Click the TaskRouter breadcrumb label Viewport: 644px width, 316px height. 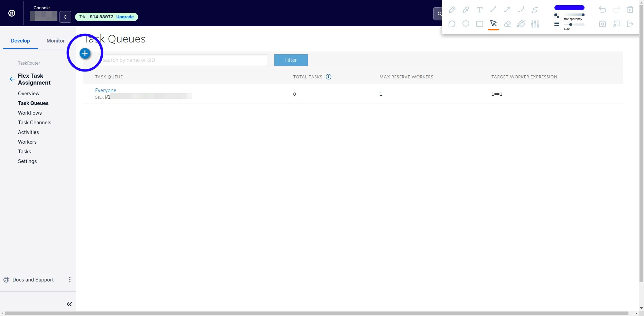point(29,63)
